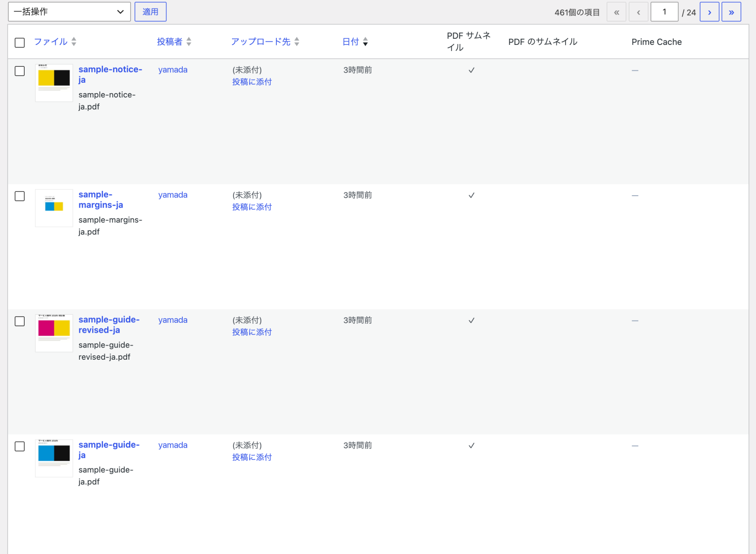
Task: Open the sample-guide-revised-ja title link
Action: 109,325
